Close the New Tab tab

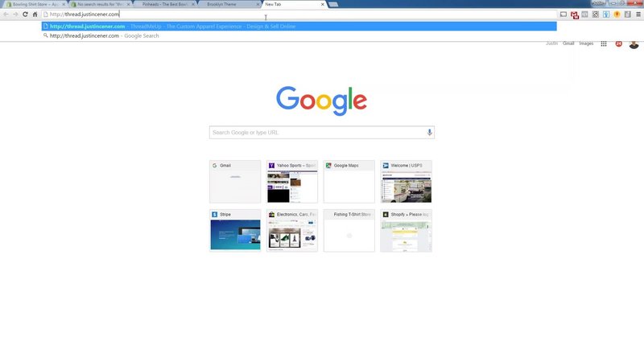(323, 4)
